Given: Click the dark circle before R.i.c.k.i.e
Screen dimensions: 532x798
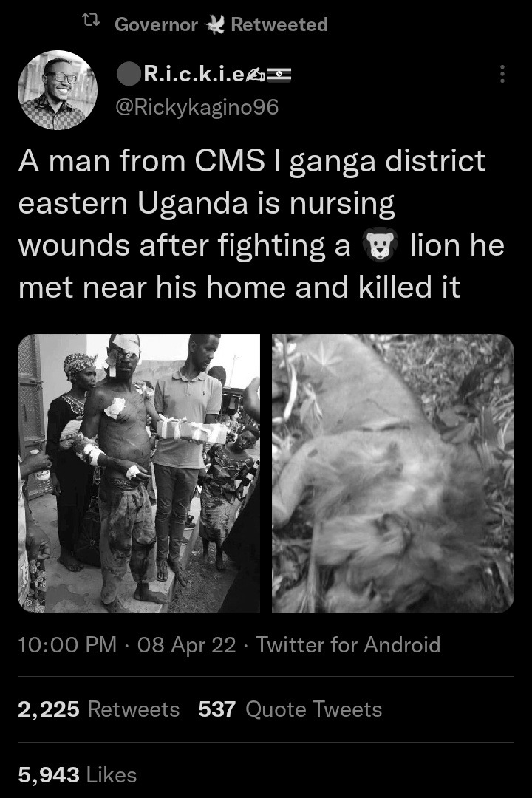Looking at the screenshot, I should click(129, 75).
